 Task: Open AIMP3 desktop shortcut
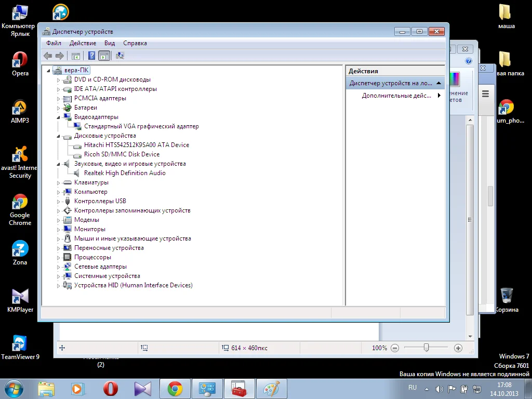coord(20,111)
